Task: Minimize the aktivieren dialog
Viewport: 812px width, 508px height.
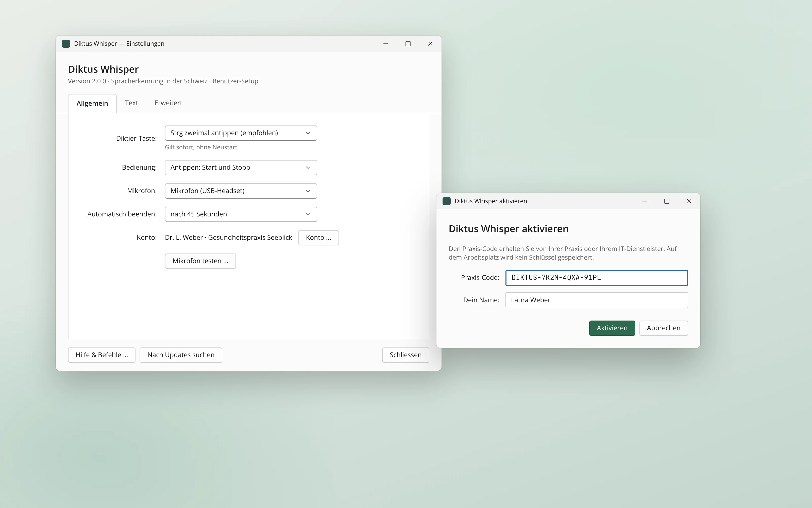Action: (x=645, y=201)
